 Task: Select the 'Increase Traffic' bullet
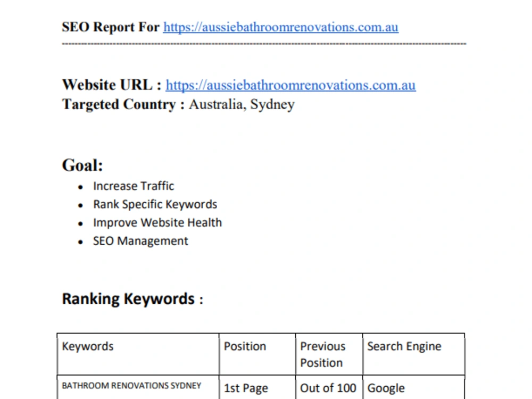[x=134, y=186]
